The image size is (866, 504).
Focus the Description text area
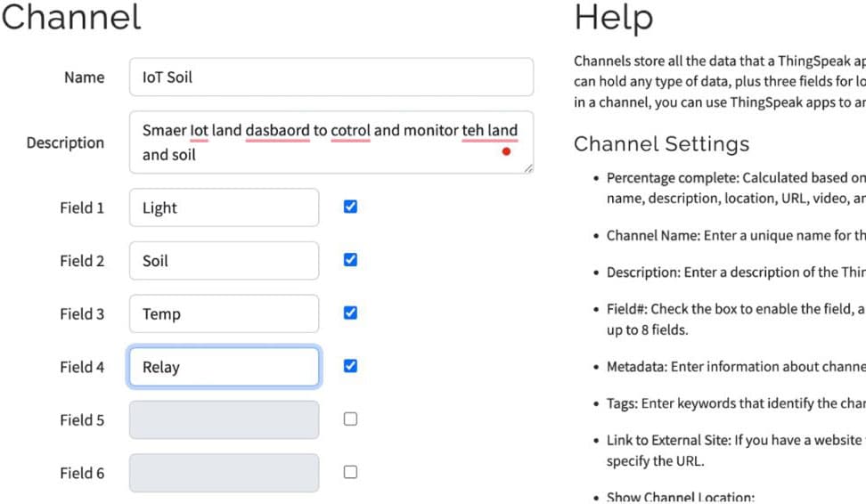coord(331,142)
